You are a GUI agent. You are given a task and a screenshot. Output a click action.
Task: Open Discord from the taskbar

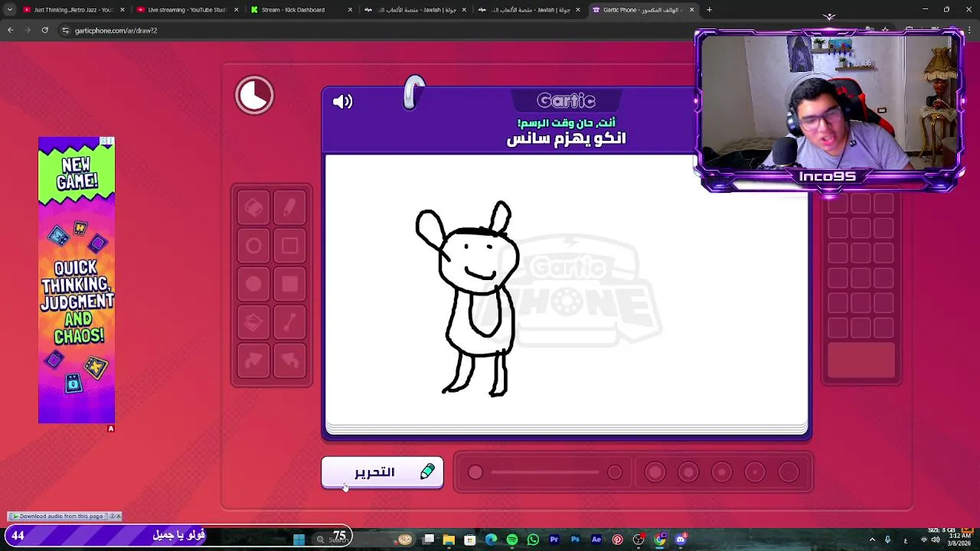click(x=681, y=540)
